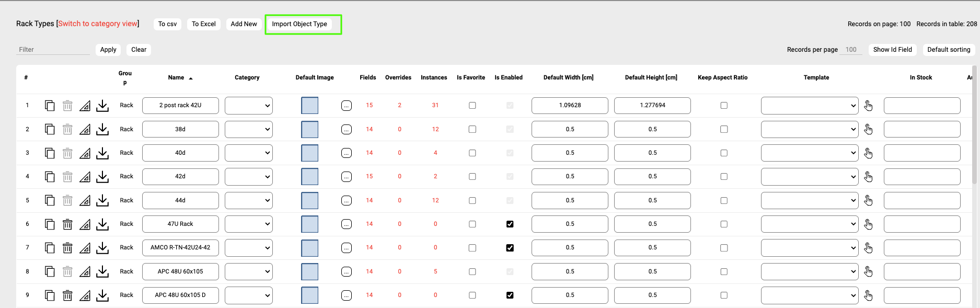Click the hand pointer icon in 42d row

(x=868, y=177)
